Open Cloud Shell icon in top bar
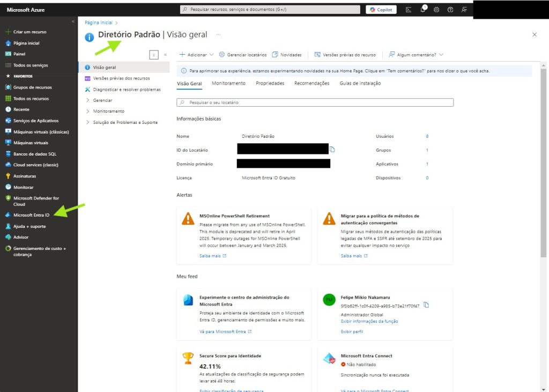This screenshot has width=549, height=392. click(x=408, y=10)
